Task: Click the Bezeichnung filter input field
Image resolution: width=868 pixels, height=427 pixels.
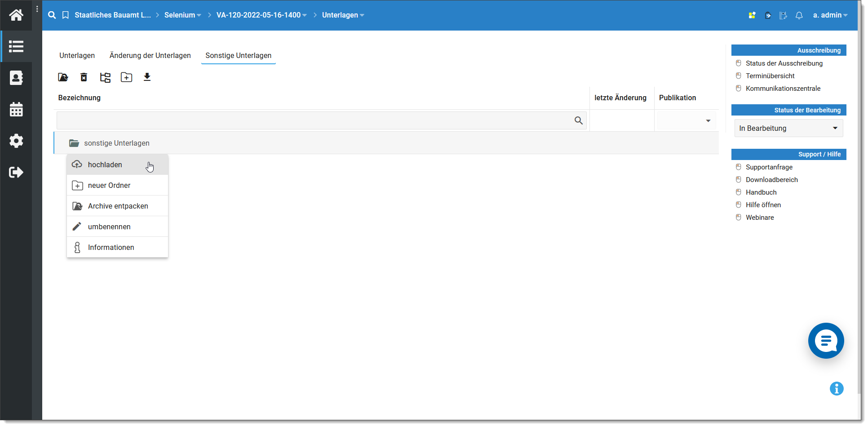Action: 322,120
